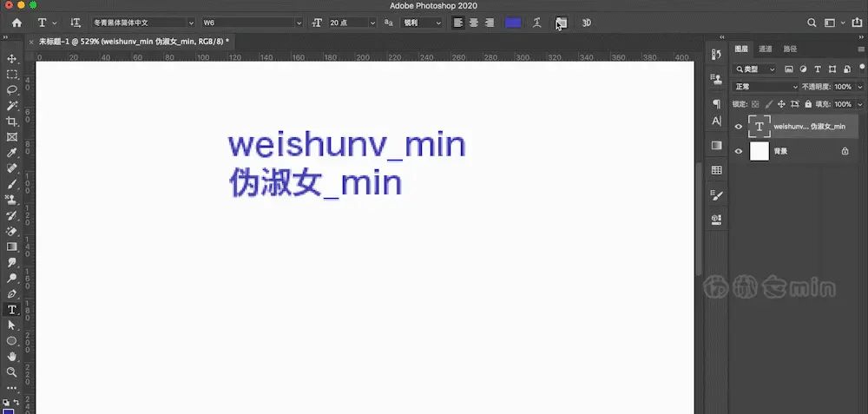Select the Ellipse shape tool
Image resolution: width=868 pixels, height=414 pixels.
pos(11,341)
